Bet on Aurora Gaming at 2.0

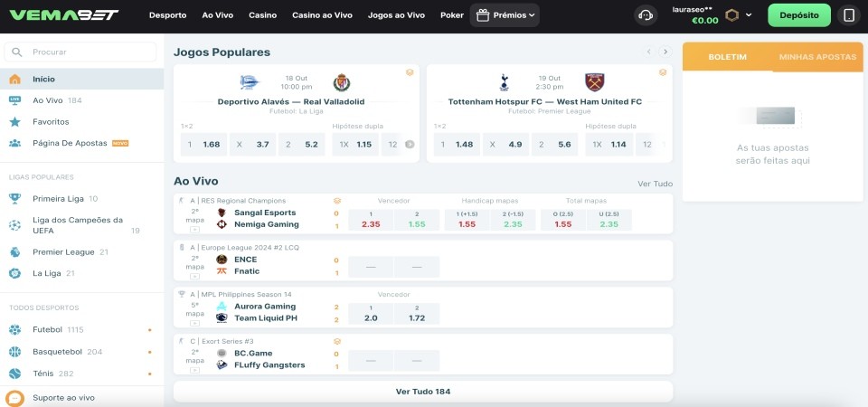click(371, 314)
